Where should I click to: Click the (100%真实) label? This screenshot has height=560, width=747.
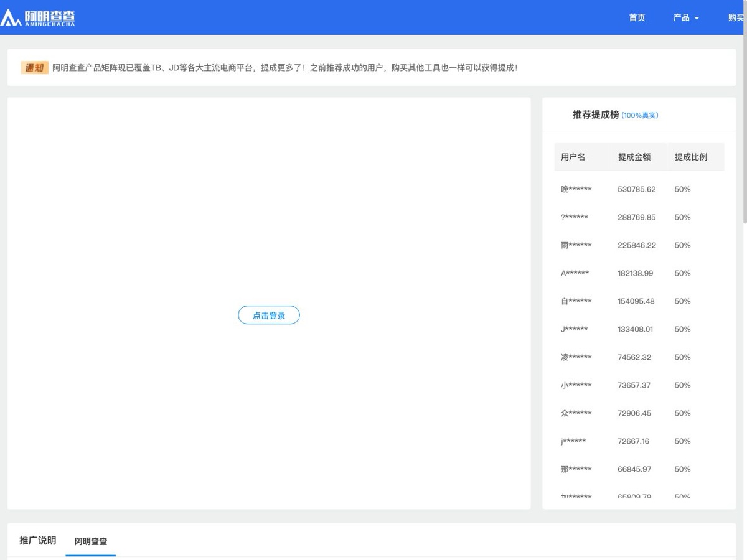coord(640,115)
